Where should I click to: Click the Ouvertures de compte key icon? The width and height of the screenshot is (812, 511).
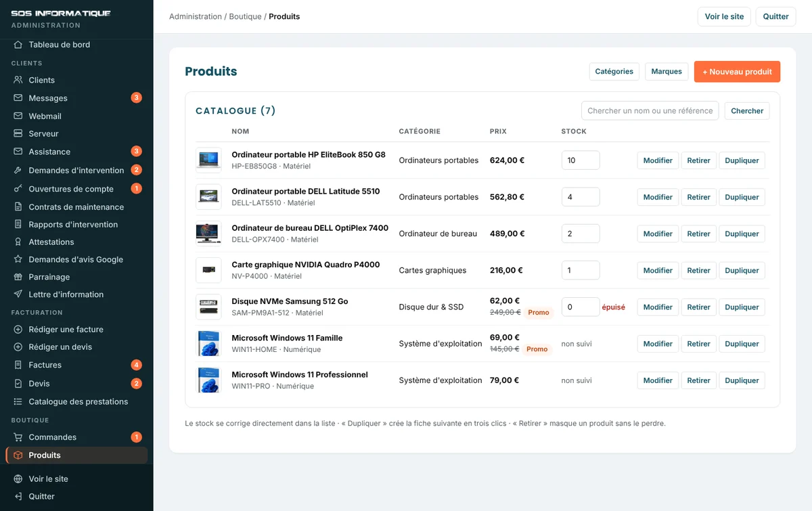pos(18,189)
